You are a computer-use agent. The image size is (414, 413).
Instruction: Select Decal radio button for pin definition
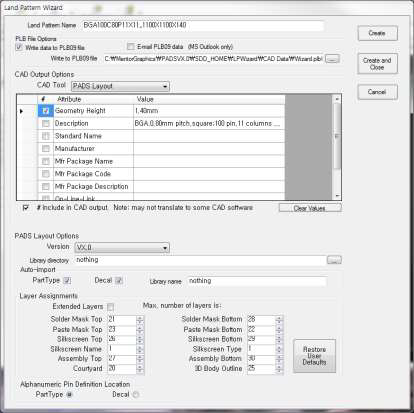pyautogui.click(x=135, y=395)
